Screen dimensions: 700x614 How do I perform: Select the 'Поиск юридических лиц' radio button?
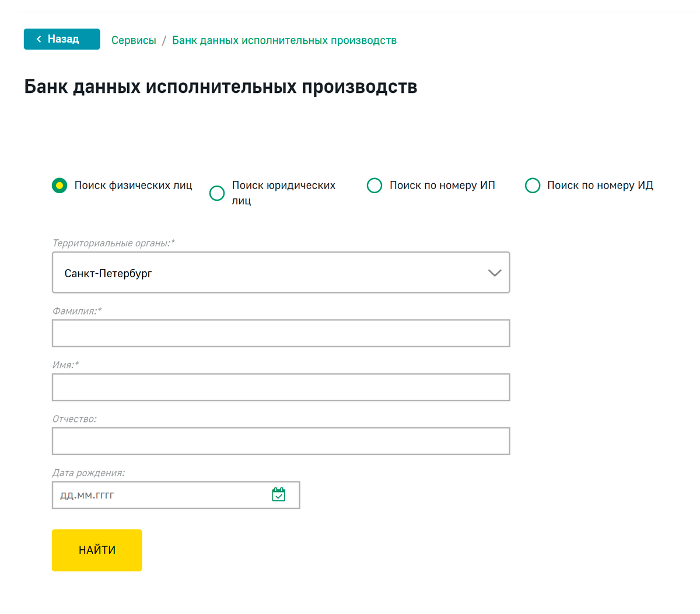tap(217, 193)
